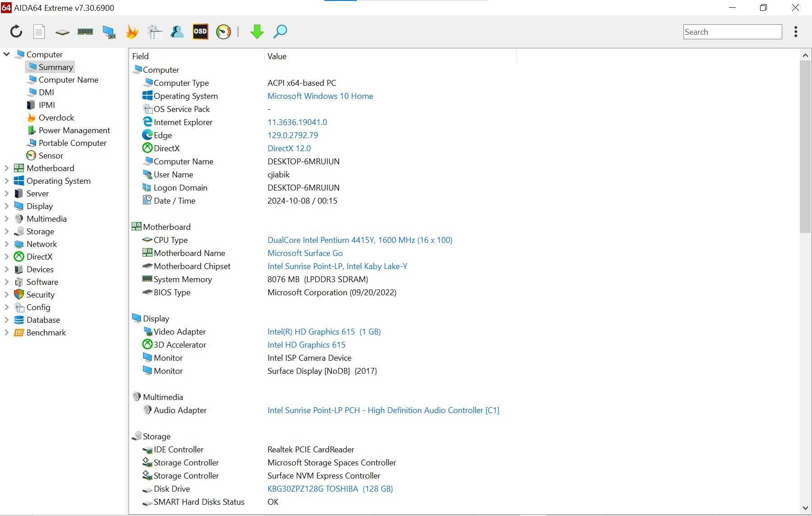Open the Sensor page in sidebar

51,155
